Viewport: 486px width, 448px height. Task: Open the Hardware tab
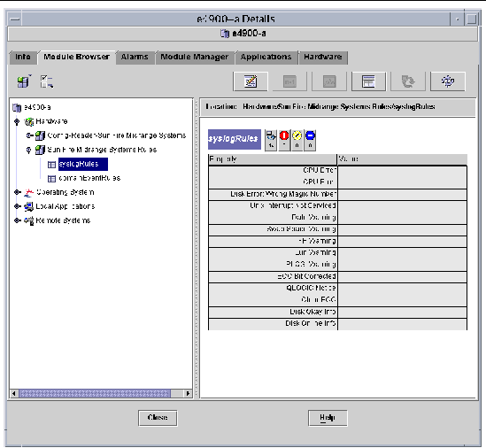[x=322, y=57]
